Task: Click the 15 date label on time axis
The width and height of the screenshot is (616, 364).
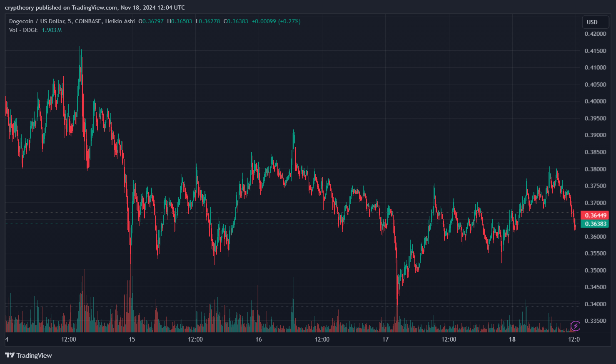Action: point(132,339)
